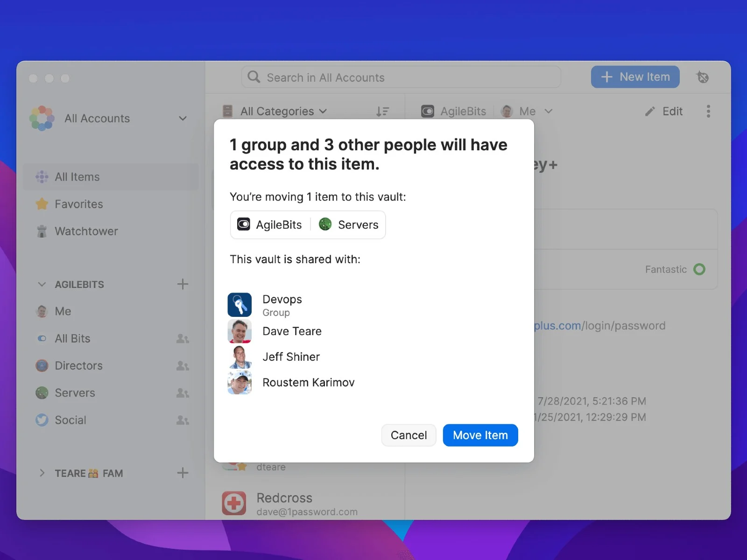
Task: Add a vault with TEARE FAM plus icon
Action: 183,473
